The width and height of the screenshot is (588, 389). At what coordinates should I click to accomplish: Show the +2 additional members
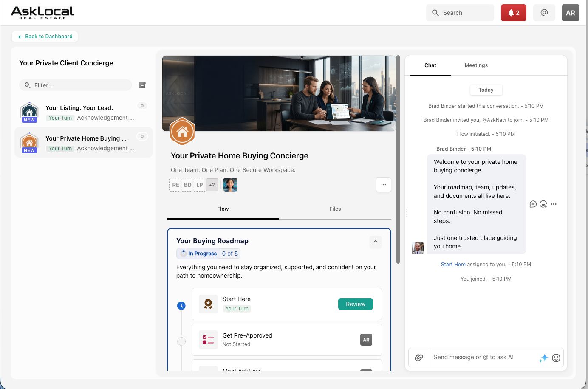212,185
